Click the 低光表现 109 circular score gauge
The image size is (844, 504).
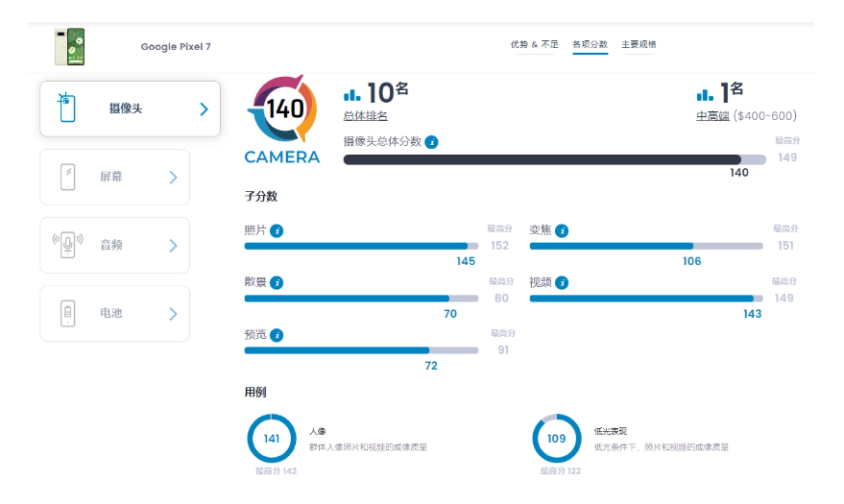coord(557,439)
